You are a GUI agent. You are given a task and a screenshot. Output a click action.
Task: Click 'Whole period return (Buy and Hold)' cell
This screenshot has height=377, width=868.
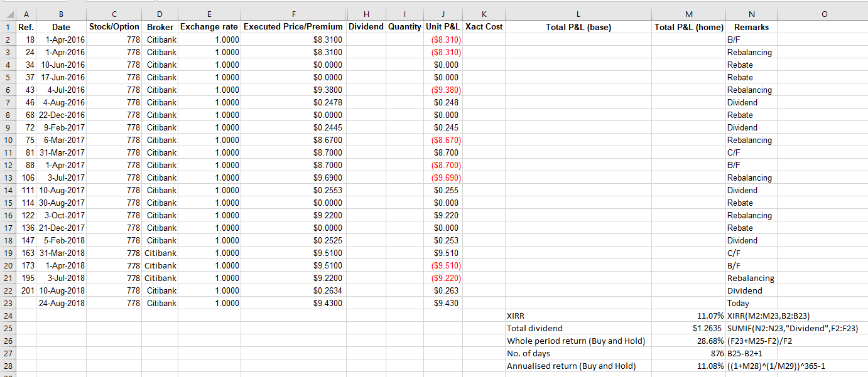click(x=578, y=341)
